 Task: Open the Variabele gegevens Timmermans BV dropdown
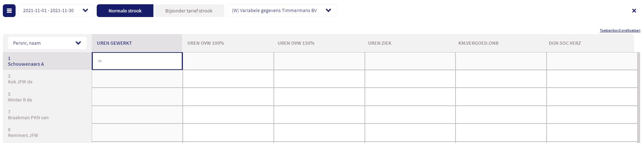pyautogui.click(x=328, y=11)
